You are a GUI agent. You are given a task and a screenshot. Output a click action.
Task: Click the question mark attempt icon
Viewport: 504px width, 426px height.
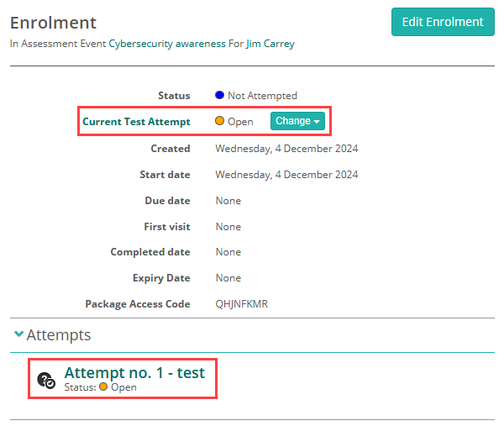coord(47,380)
